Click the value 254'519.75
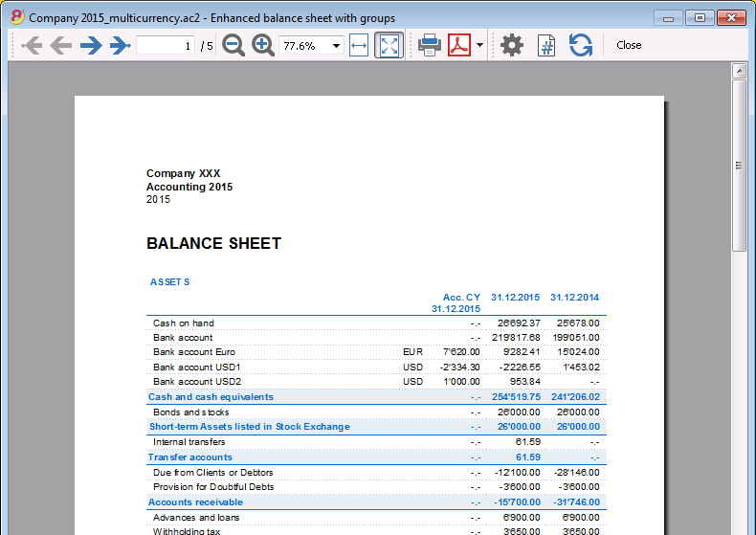756x535 pixels. (516, 396)
